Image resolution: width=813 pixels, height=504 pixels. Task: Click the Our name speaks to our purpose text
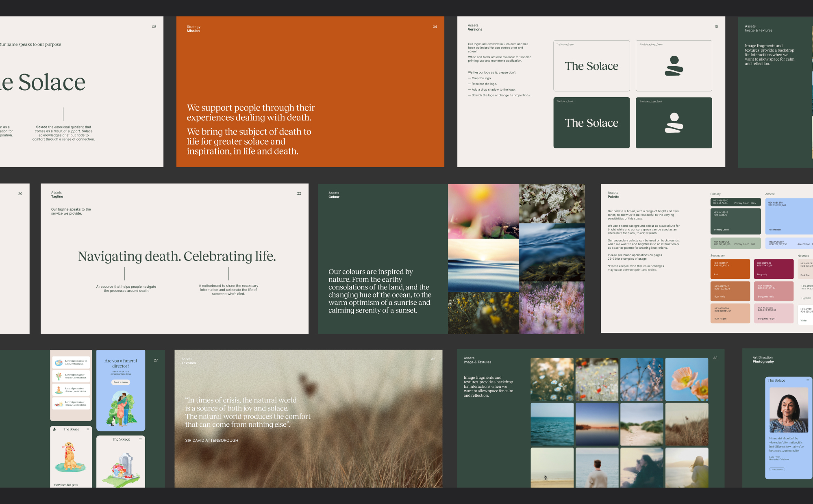tap(30, 44)
